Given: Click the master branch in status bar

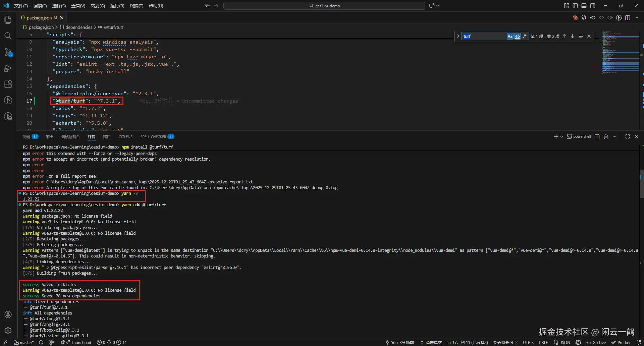Looking at the screenshot, I should tap(25, 342).
